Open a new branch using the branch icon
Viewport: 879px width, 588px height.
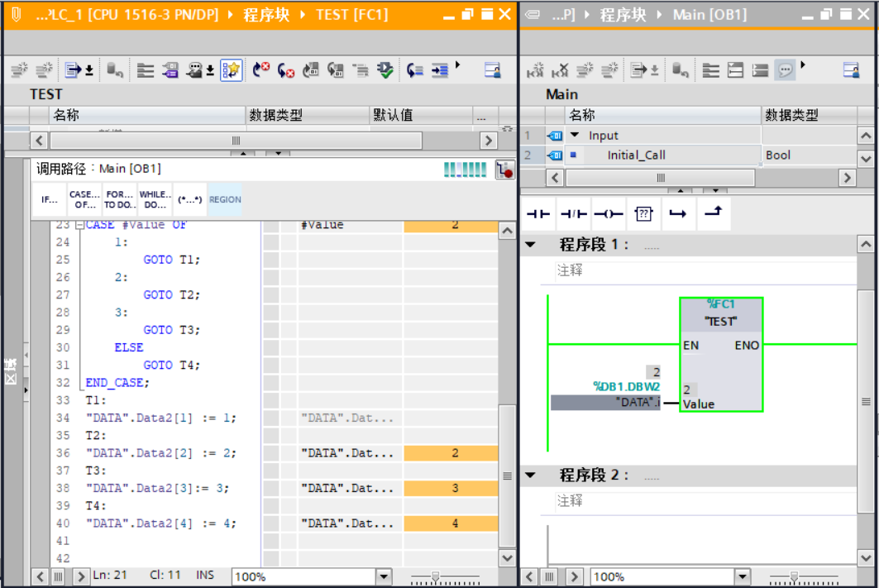click(680, 213)
